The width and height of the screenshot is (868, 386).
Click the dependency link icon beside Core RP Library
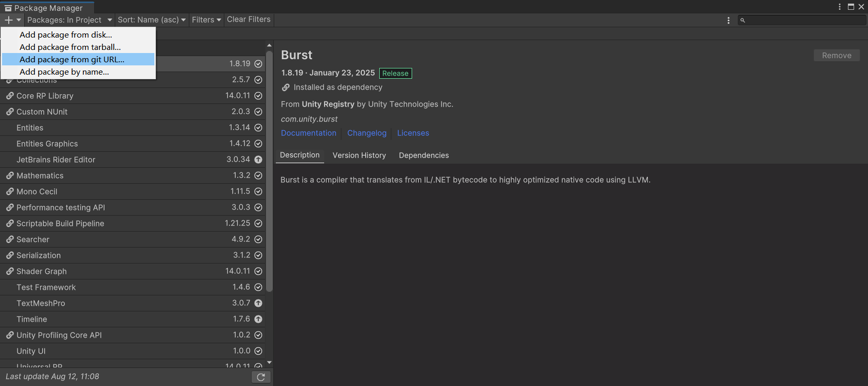tap(10, 96)
